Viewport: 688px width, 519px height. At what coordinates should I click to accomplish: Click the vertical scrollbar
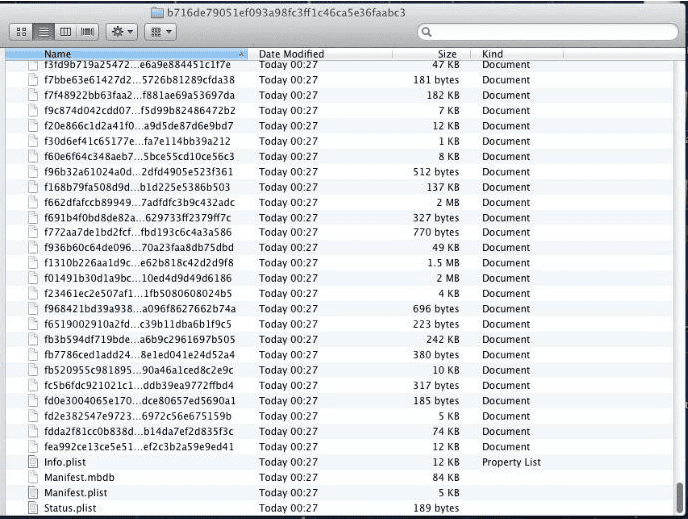click(x=682, y=495)
